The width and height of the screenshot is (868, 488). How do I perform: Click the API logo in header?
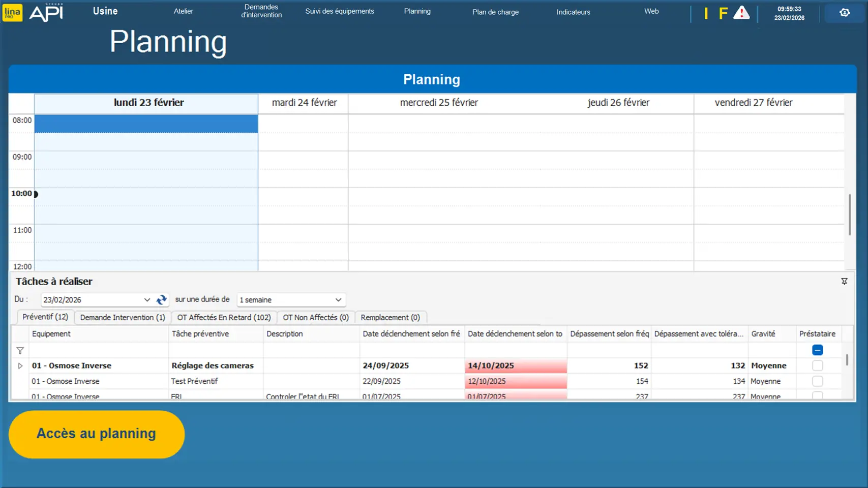tap(46, 12)
